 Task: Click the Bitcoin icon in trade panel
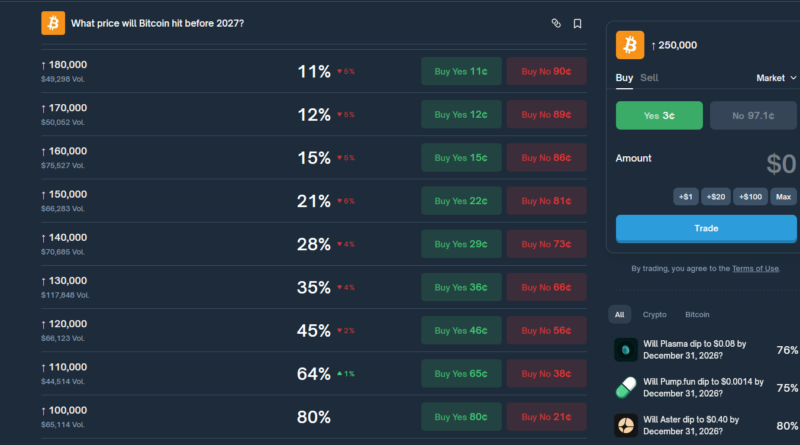coord(630,45)
